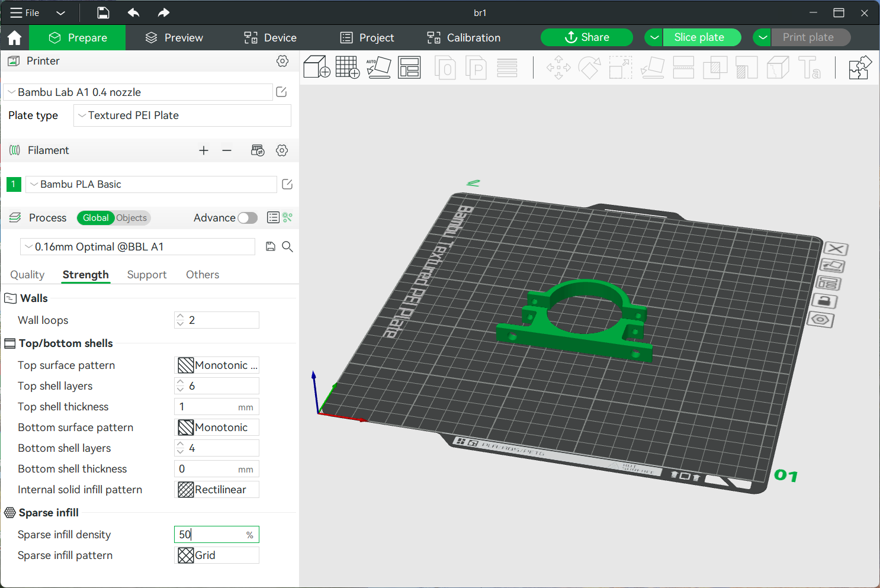Click the Bottom shell layers stepper arrows
Image resolution: width=880 pixels, height=588 pixels.
(180, 448)
